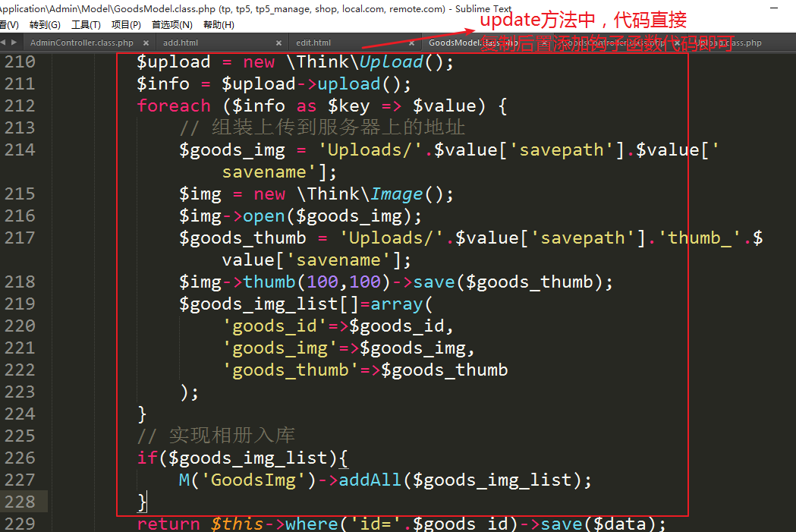Click line number 226 in the gutter
This screenshot has width=796, height=532.
tap(20, 458)
